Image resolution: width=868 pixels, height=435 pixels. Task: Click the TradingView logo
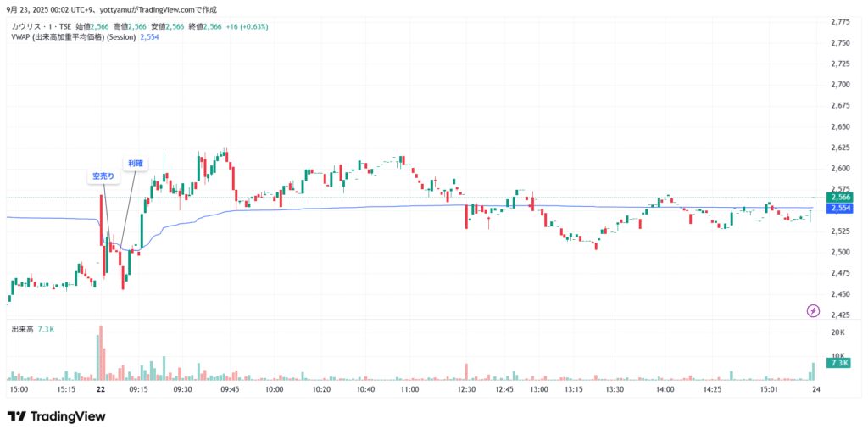[x=56, y=416]
